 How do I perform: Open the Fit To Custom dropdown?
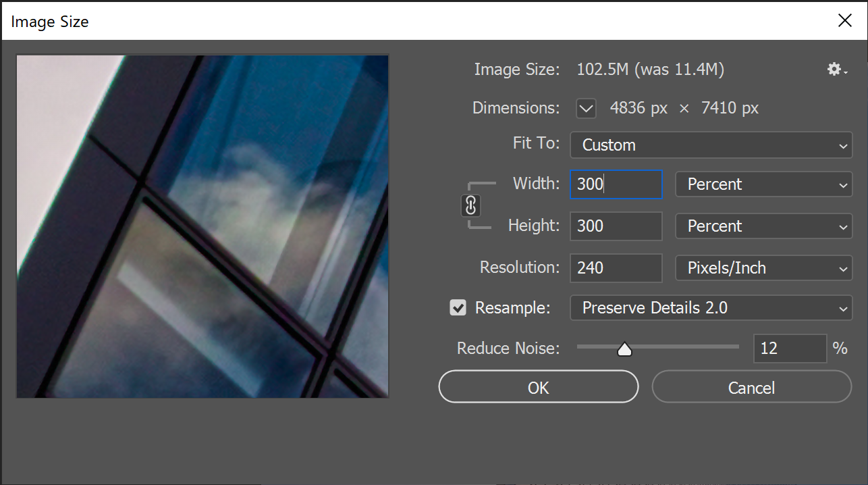point(711,145)
